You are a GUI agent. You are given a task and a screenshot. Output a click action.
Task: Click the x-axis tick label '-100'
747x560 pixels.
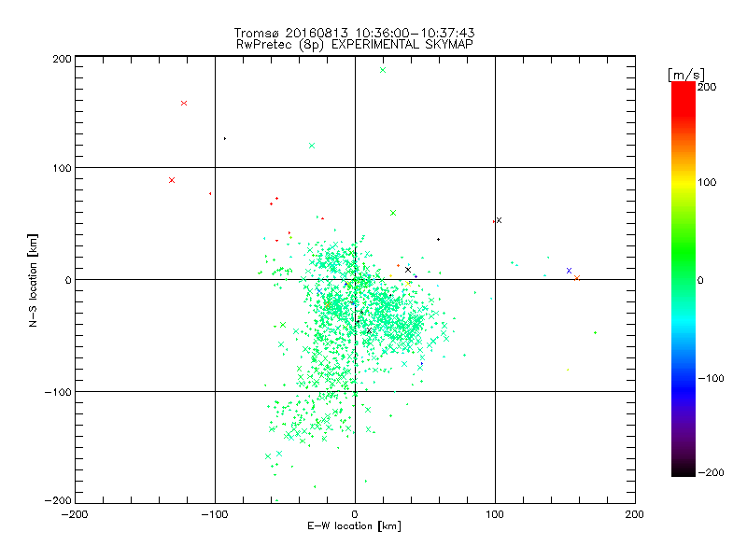pyautogui.click(x=215, y=514)
